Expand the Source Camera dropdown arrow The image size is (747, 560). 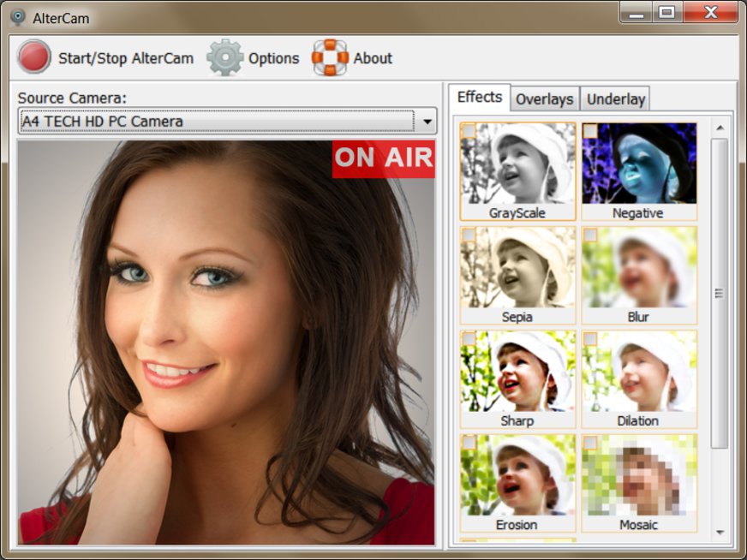coord(427,122)
